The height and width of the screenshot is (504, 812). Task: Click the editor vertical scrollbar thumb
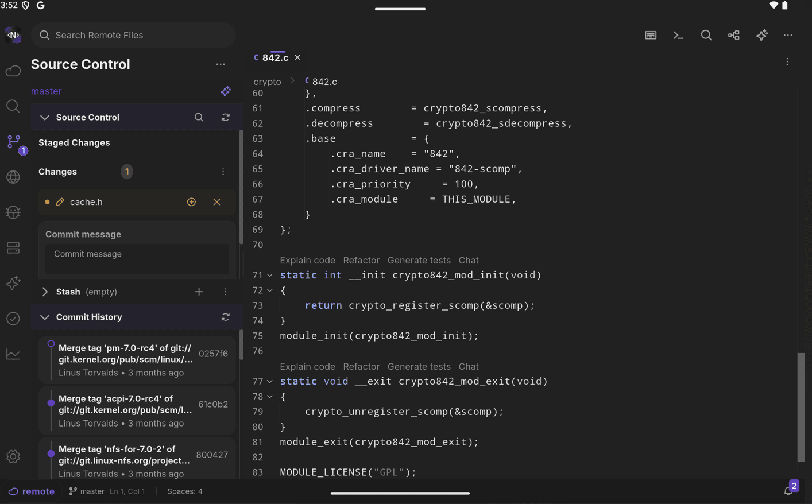pos(801,407)
